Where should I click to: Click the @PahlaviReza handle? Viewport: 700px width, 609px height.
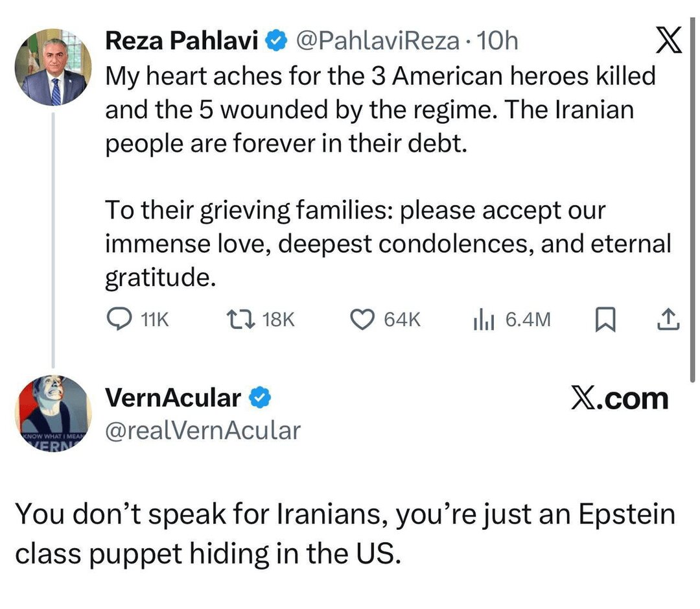coord(379,42)
